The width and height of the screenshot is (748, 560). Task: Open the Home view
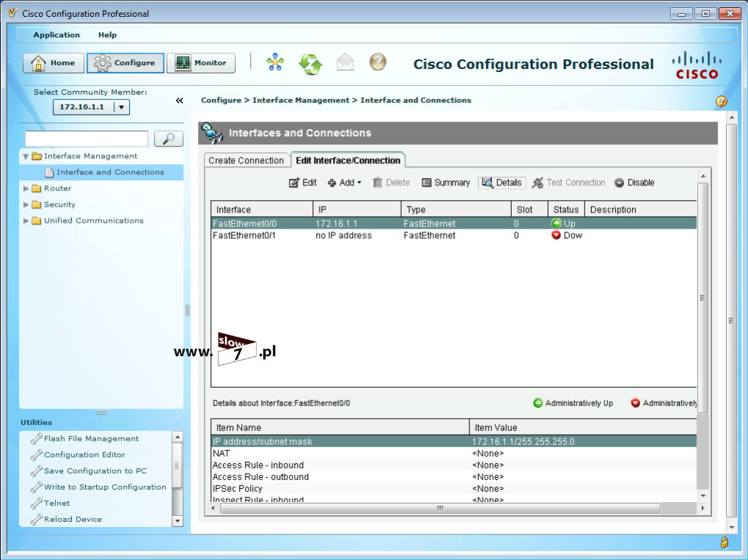(x=54, y=63)
